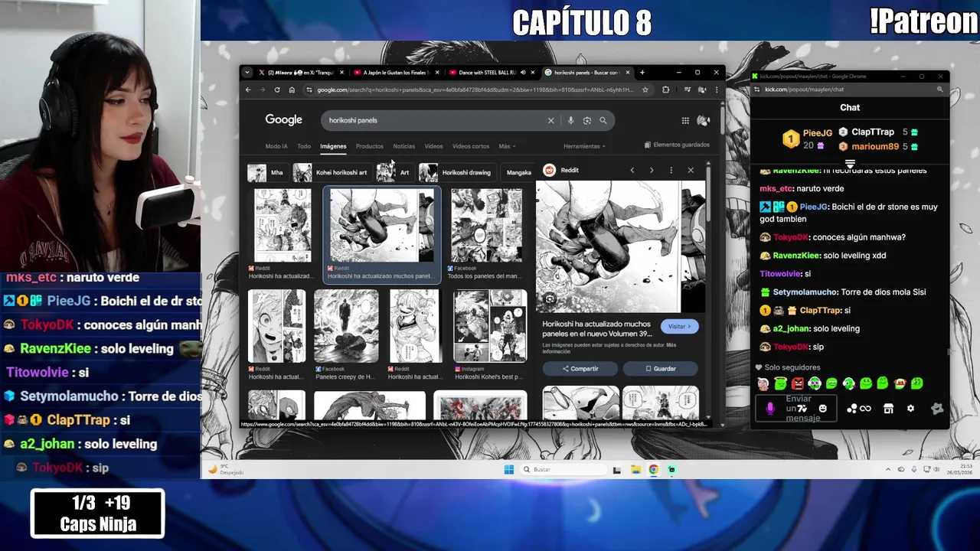Expand the Más search filter menu
This screenshot has width=980, height=551.
[x=507, y=146]
